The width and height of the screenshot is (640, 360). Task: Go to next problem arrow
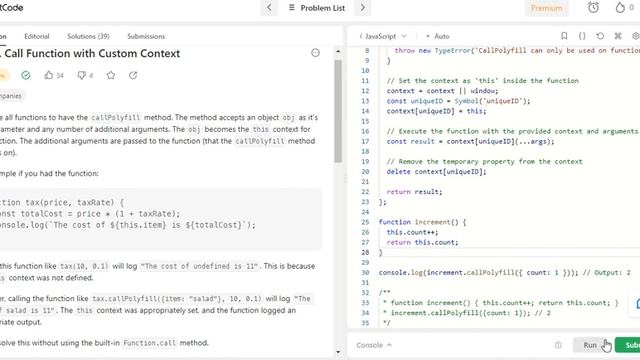pos(362,8)
